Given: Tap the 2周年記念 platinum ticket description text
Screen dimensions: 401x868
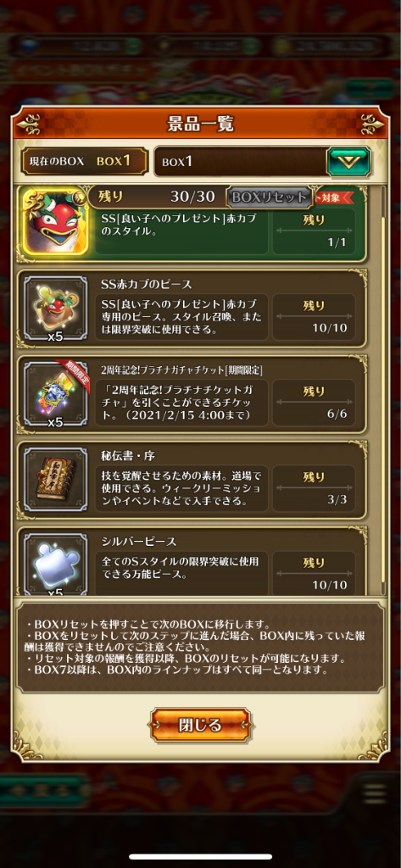Looking at the screenshot, I should (181, 400).
